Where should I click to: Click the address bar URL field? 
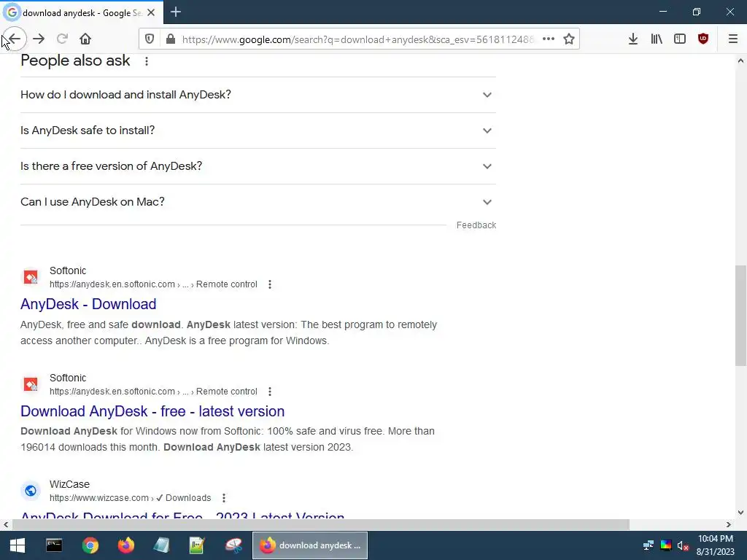[357, 39]
